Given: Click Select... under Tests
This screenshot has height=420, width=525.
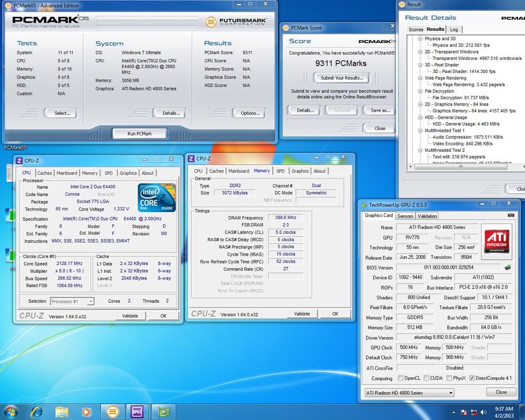Looking at the screenshot, I should pyautogui.click(x=62, y=113).
